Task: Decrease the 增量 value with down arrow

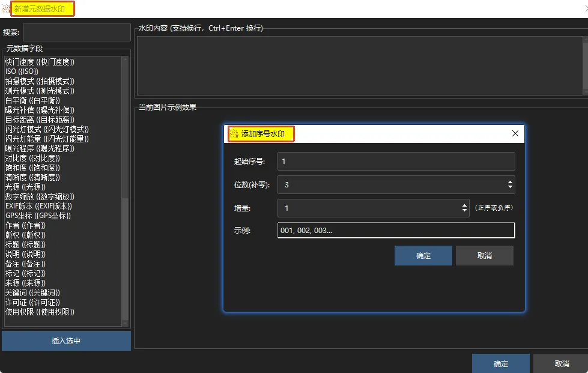Action: tap(464, 210)
